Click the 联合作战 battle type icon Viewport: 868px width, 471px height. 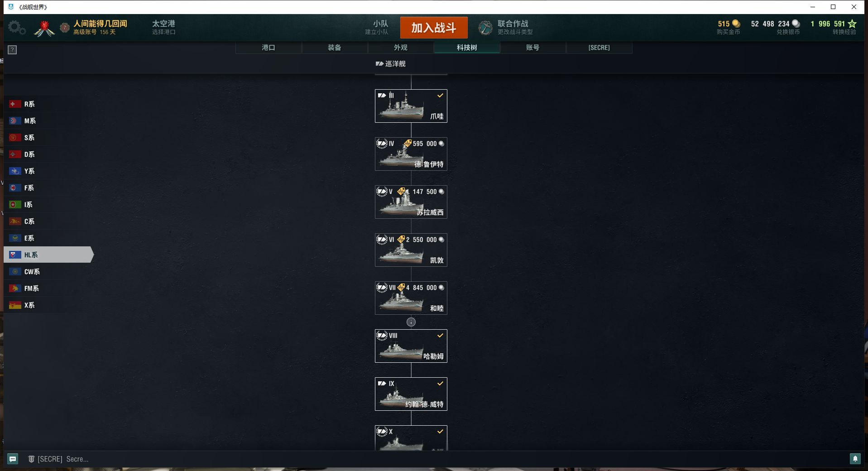(485, 28)
